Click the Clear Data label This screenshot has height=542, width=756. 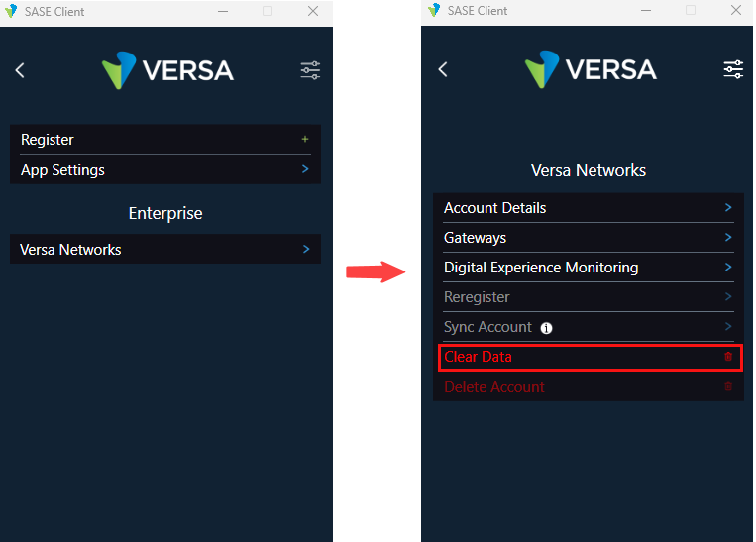pos(478,357)
